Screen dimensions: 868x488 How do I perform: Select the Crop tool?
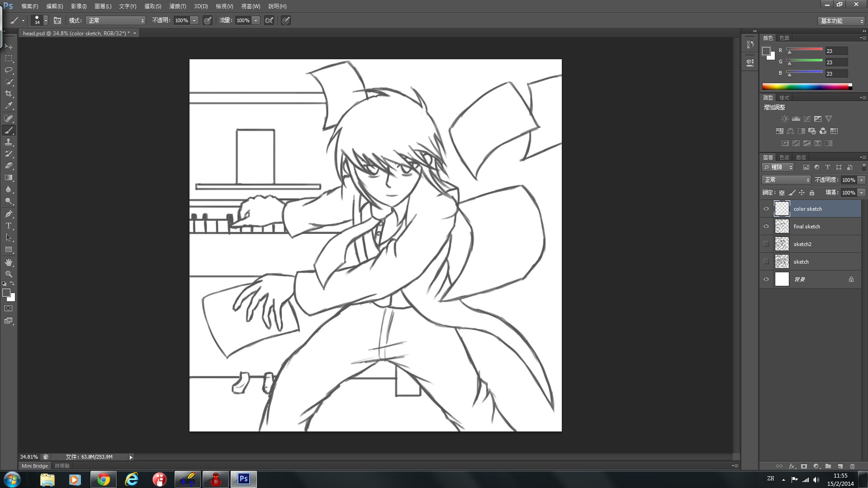tap(9, 94)
